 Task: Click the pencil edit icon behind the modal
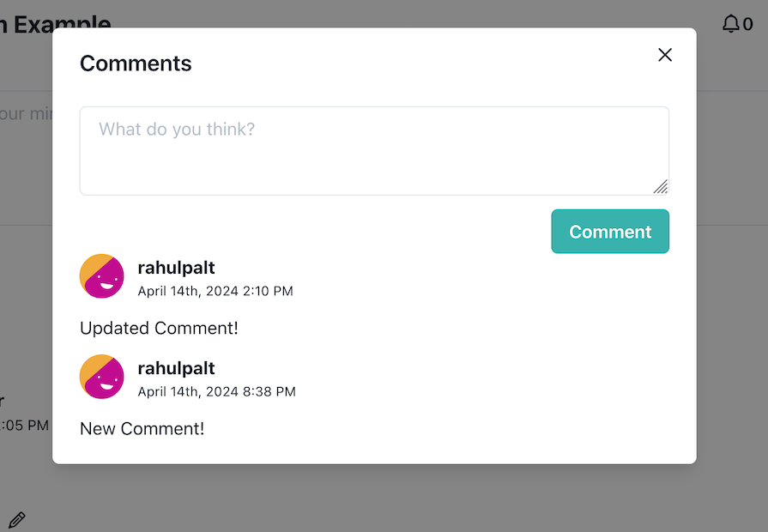click(16, 519)
